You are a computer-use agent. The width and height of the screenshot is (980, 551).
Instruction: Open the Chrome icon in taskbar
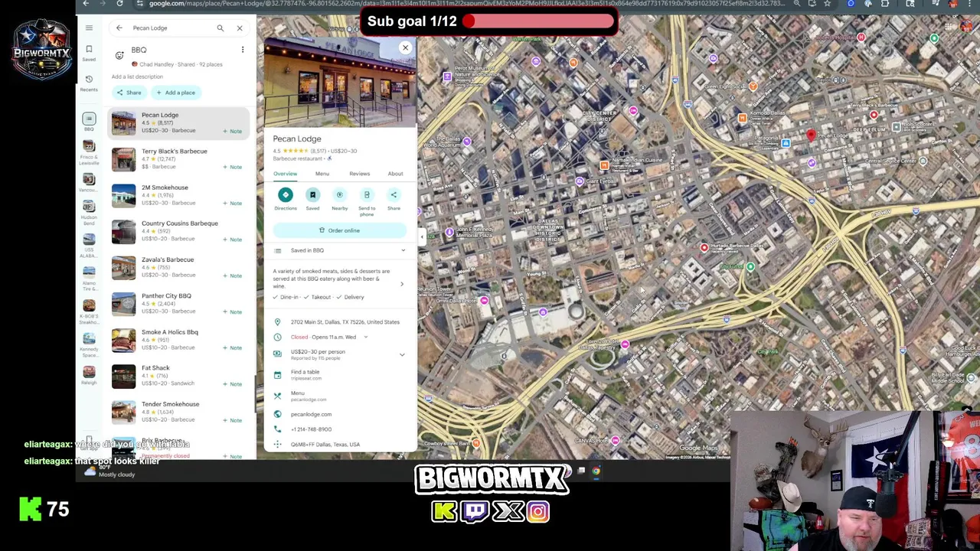tap(596, 471)
